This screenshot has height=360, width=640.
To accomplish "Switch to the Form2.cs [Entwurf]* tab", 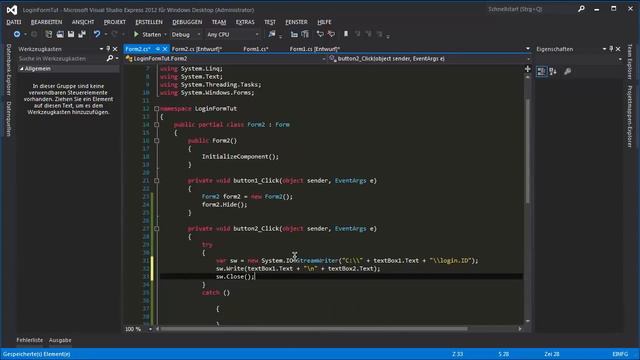I will pos(197,49).
